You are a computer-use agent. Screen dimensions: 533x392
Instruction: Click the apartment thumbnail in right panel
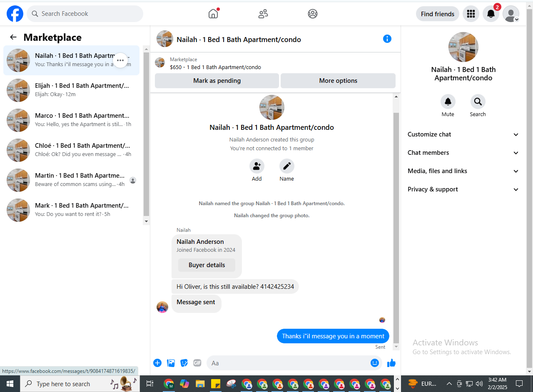tap(463, 47)
